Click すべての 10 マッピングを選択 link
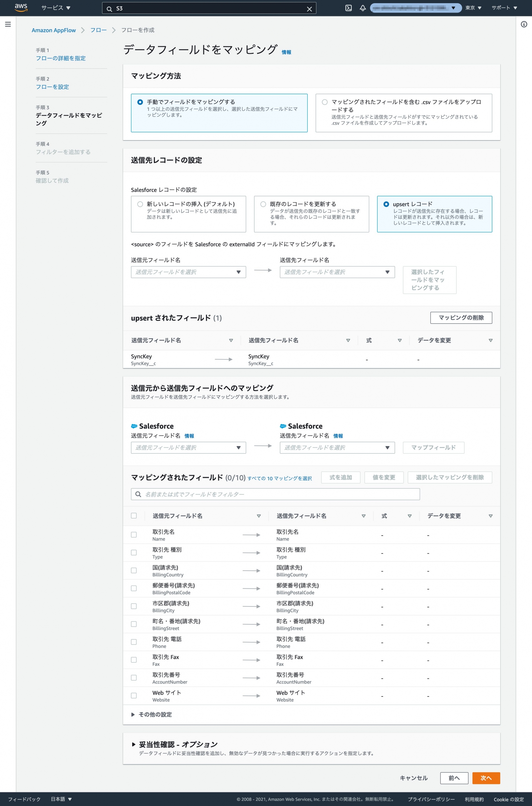This screenshot has width=532, height=806. (279, 478)
